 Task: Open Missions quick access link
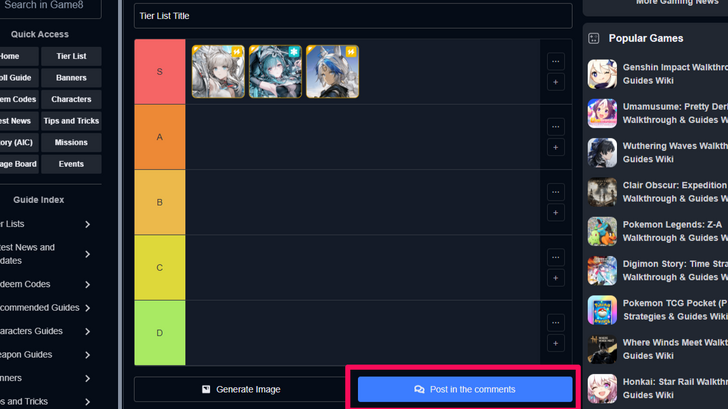tap(71, 143)
